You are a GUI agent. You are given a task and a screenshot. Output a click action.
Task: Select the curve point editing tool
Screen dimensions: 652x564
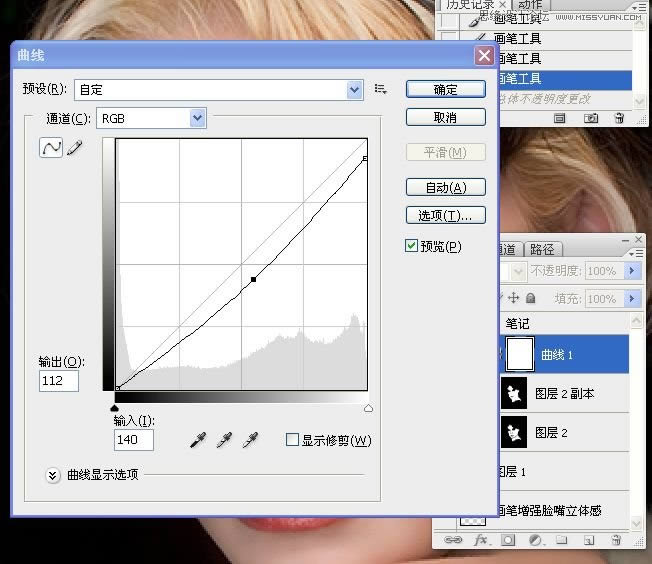point(50,148)
